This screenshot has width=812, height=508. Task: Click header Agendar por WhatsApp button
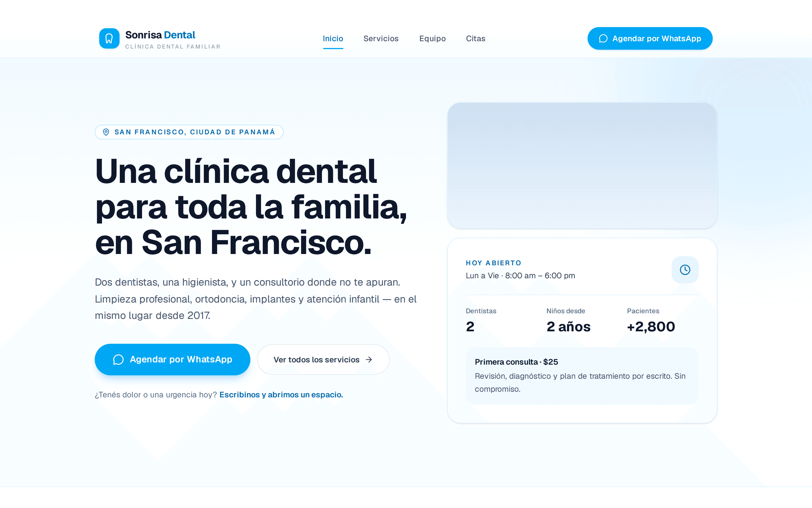coord(650,38)
